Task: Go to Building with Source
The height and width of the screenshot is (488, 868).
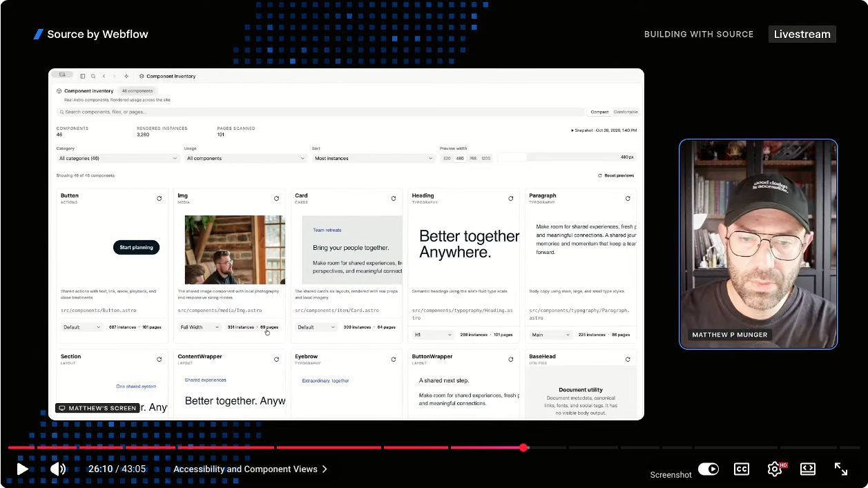Action: point(699,34)
